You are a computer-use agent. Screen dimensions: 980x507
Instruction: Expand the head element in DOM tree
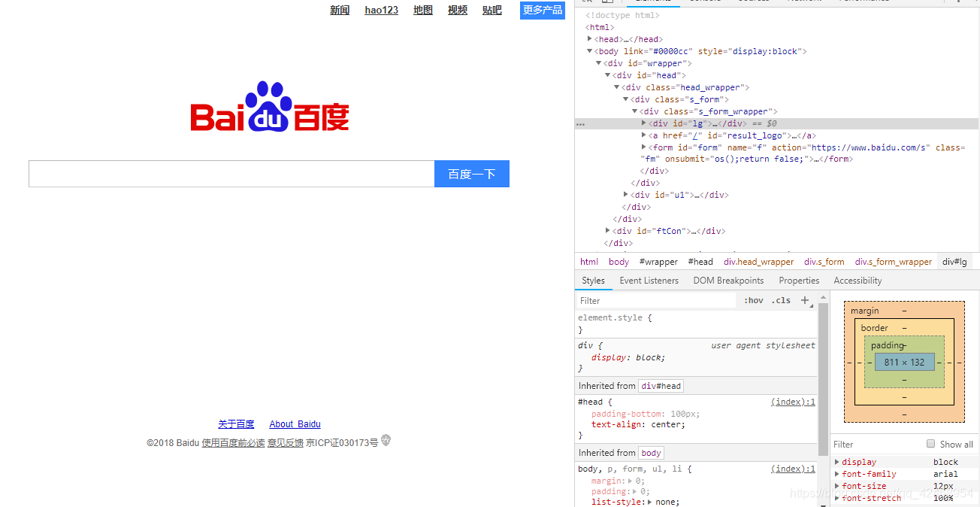(x=590, y=39)
